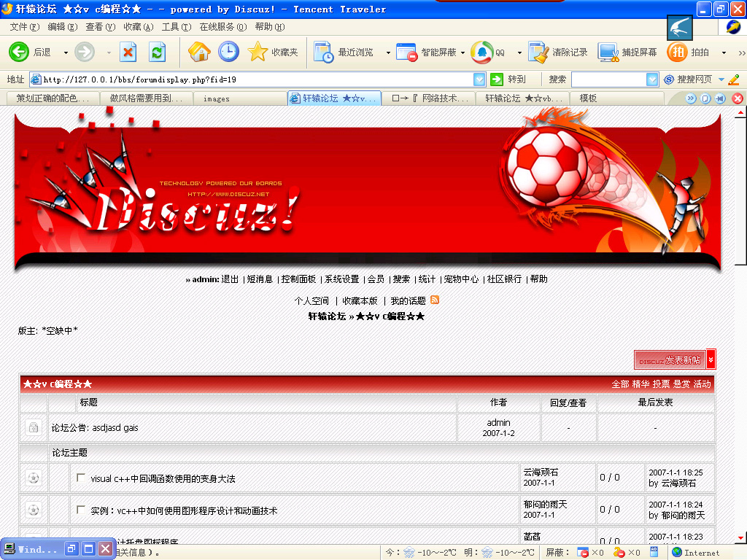Expand the Back button history dropdown
This screenshot has height=560, width=747.
click(66, 52)
